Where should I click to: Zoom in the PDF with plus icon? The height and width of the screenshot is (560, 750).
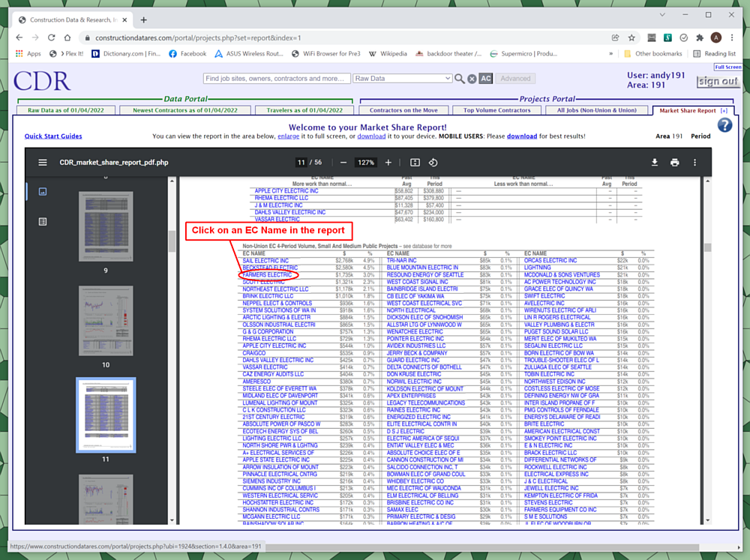(x=388, y=163)
